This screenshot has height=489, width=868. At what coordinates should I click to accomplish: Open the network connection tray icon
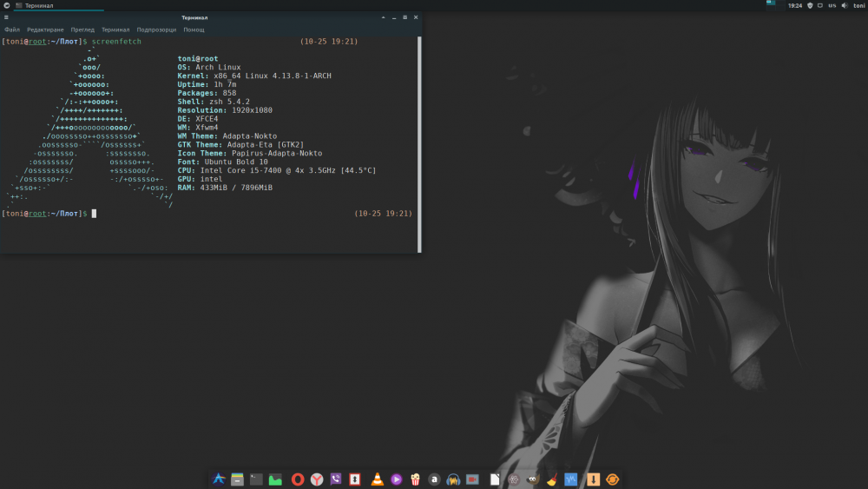[x=820, y=5]
